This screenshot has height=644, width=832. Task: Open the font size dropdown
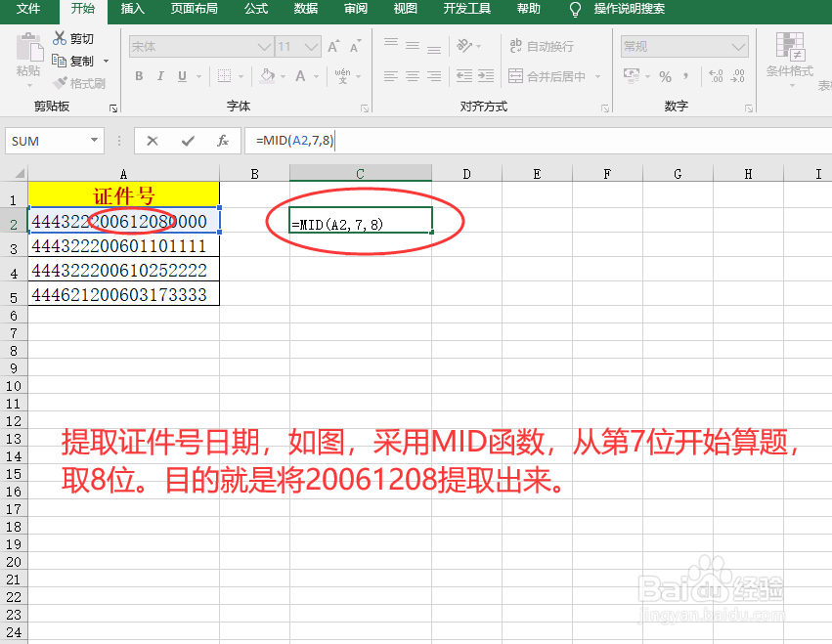coord(311,46)
